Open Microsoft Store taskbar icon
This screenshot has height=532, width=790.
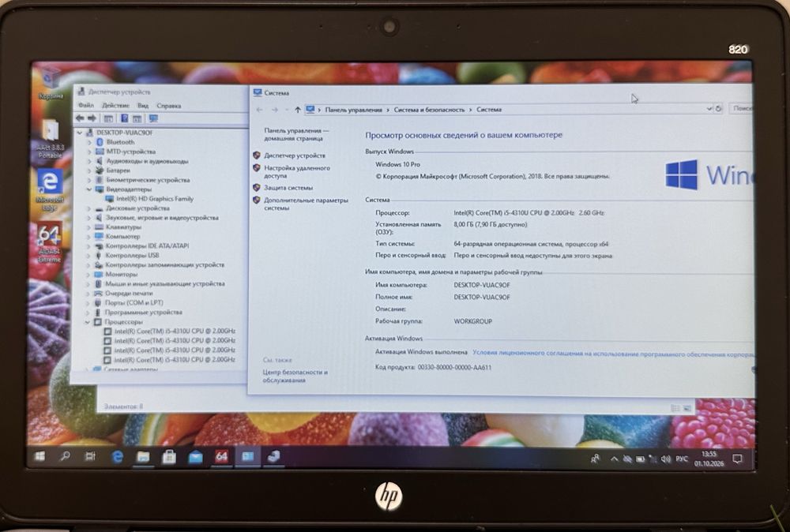coord(169,456)
